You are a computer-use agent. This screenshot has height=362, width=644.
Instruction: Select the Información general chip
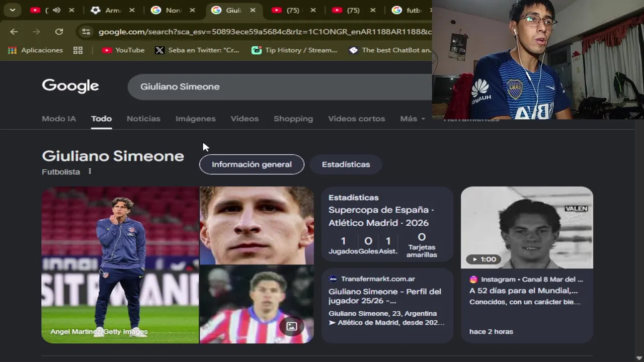[252, 164]
